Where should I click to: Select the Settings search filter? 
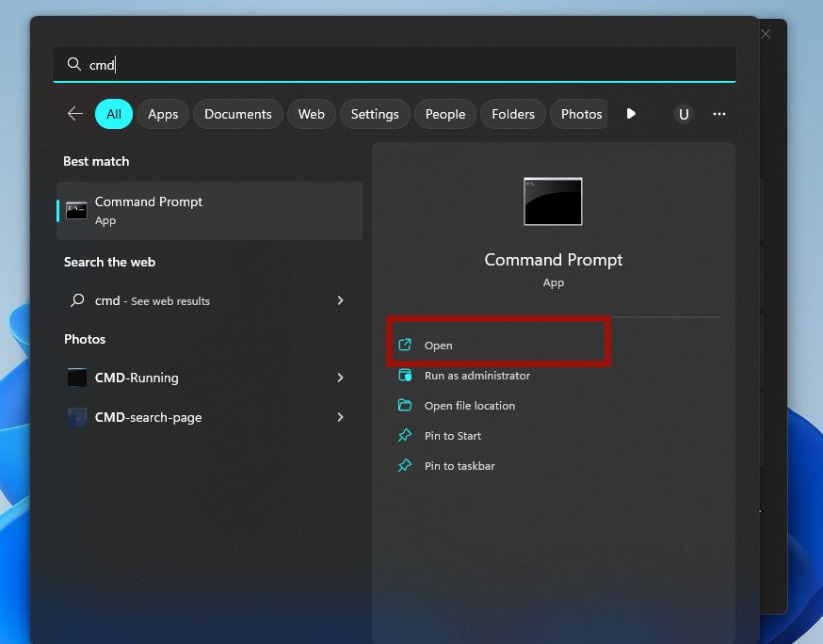(374, 113)
